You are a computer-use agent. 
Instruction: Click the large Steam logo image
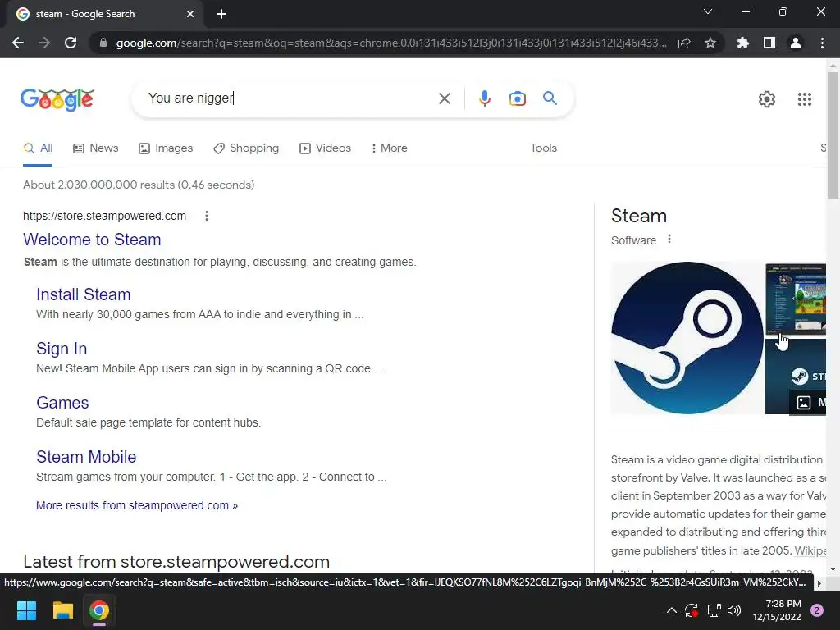click(687, 338)
